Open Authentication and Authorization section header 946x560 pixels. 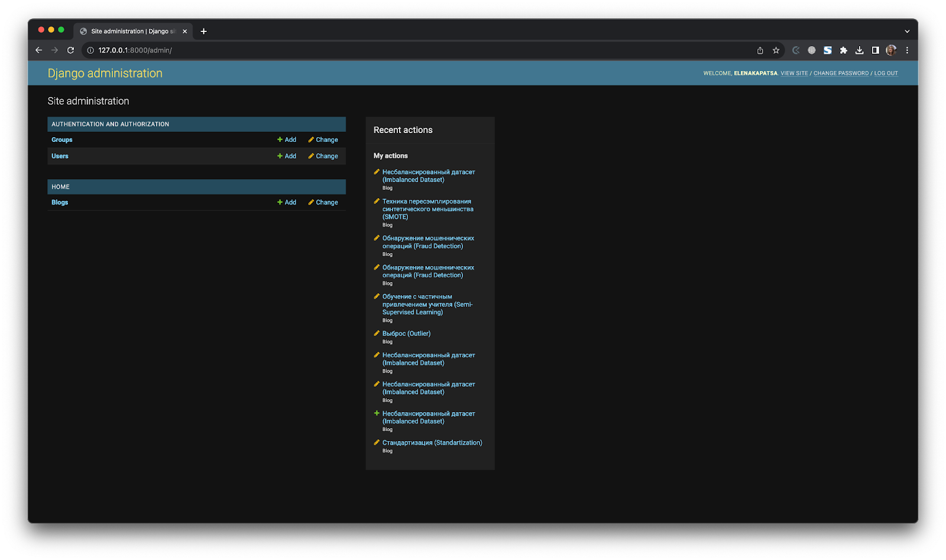coord(111,124)
